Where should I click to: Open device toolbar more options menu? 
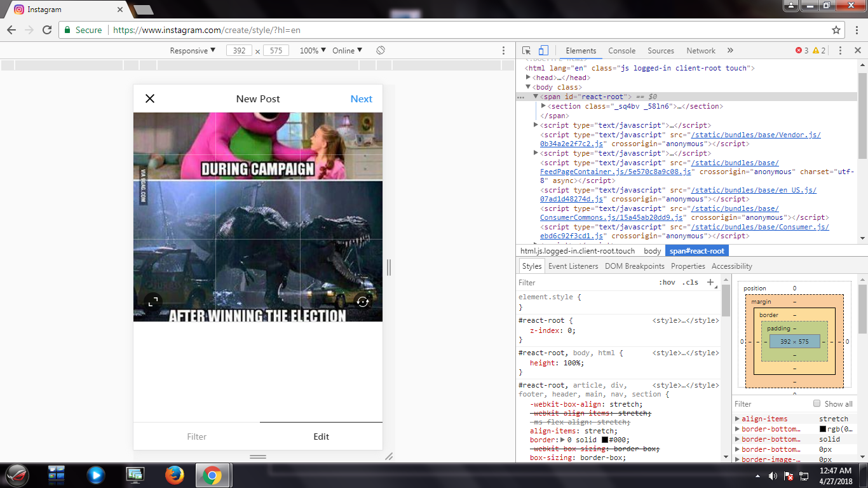tap(504, 51)
